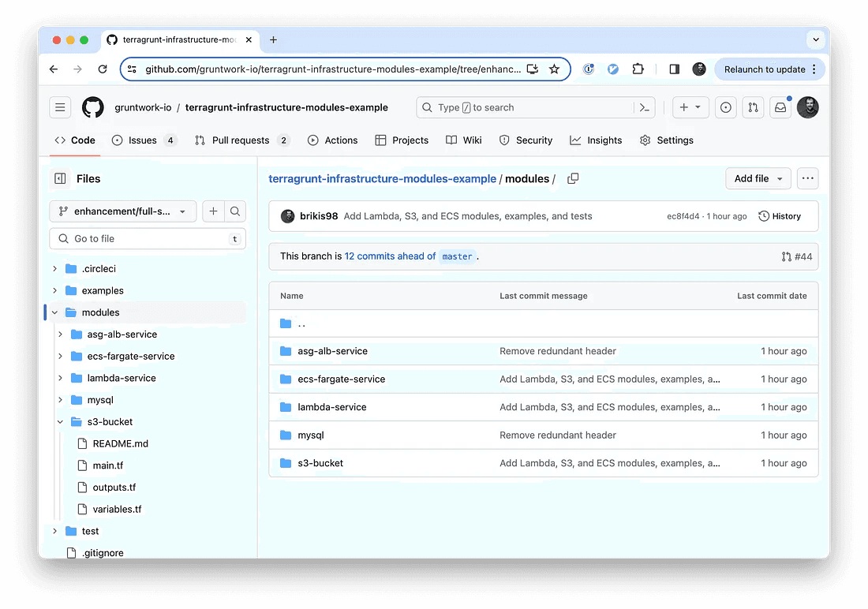The image size is (868, 609).
Task: Open the browser extensions puzzle icon
Action: coord(638,69)
